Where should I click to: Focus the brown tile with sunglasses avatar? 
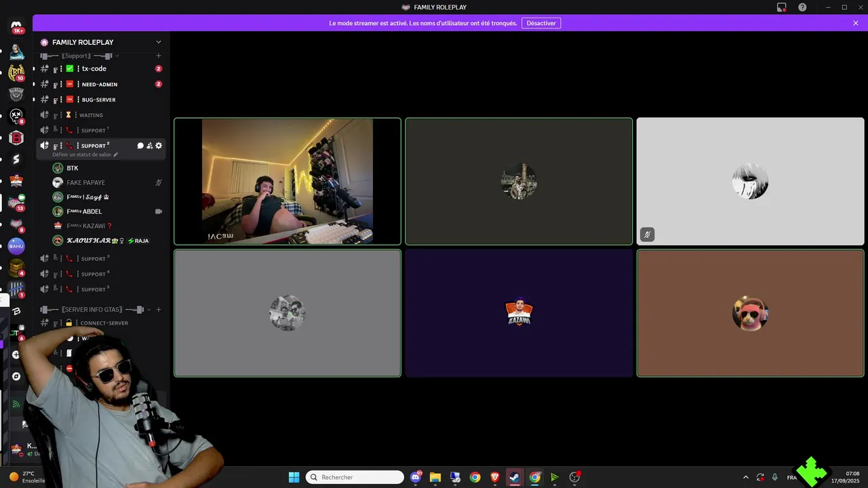[750, 313]
